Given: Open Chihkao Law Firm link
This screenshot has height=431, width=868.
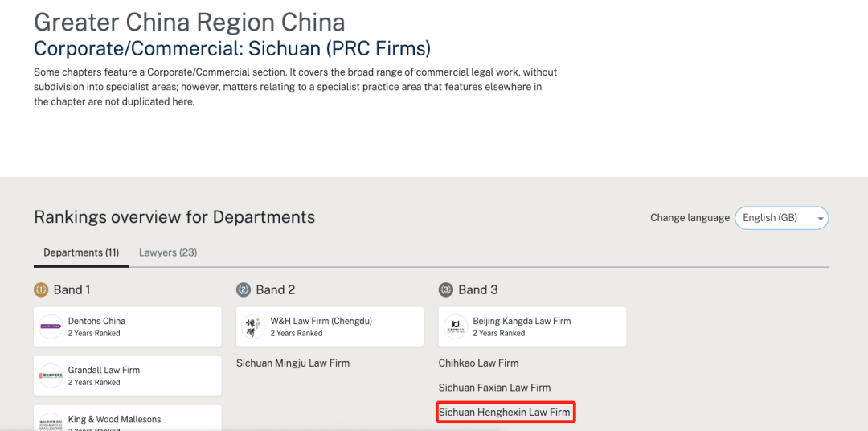Looking at the screenshot, I should click(x=478, y=363).
